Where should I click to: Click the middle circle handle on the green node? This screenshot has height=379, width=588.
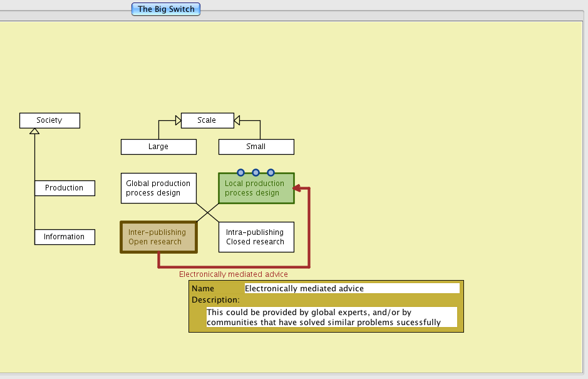256,172
